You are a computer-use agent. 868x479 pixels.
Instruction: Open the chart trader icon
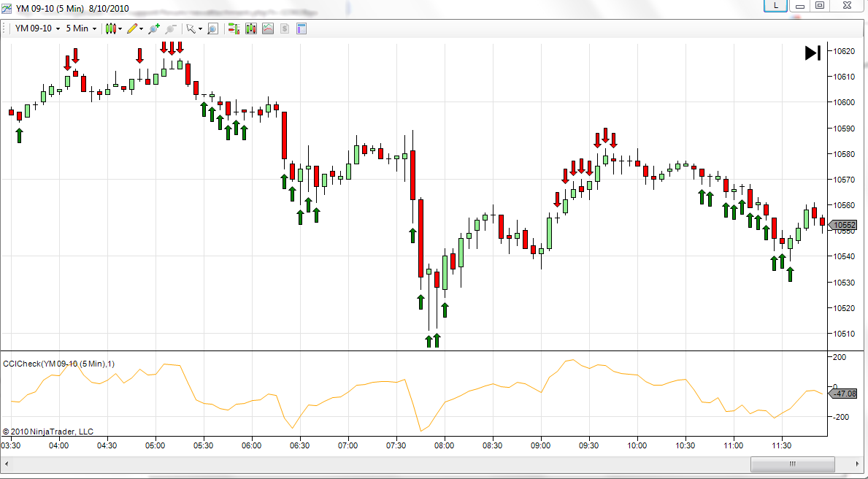click(x=234, y=28)
